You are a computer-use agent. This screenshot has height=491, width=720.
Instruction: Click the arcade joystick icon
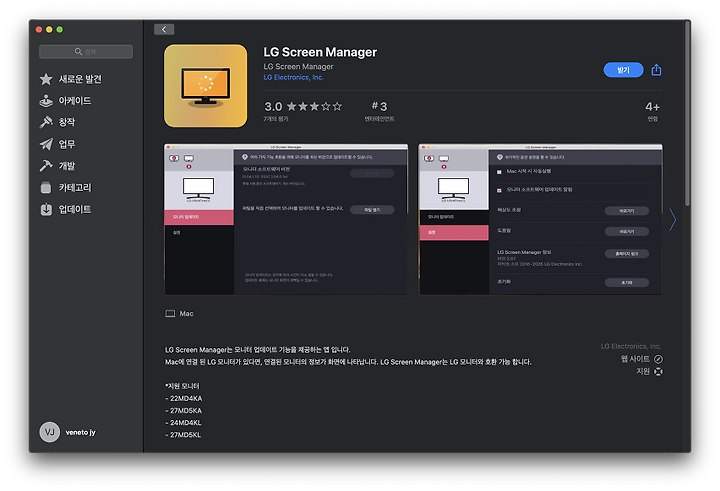click(46, 101)
